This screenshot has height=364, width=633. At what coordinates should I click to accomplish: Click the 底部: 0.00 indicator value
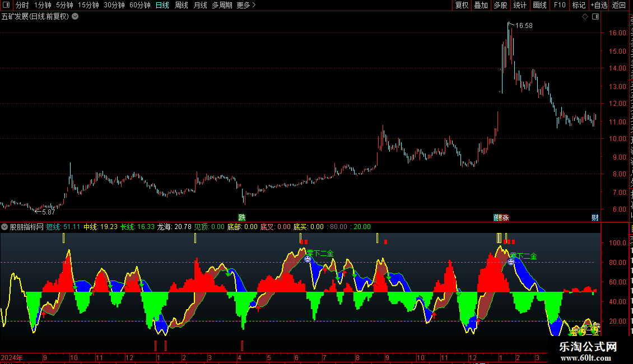[242, 227]
